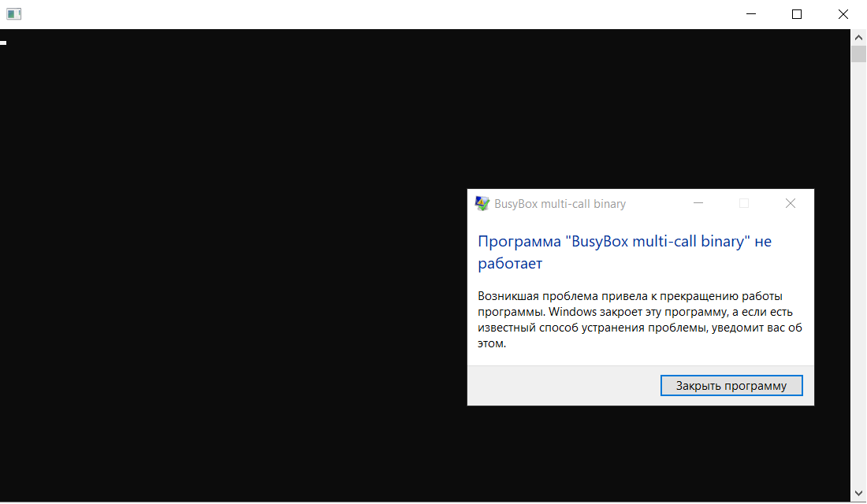Click the BusyBox dialog title icon
The image size is (867, 504).
(x=482, y=203)
